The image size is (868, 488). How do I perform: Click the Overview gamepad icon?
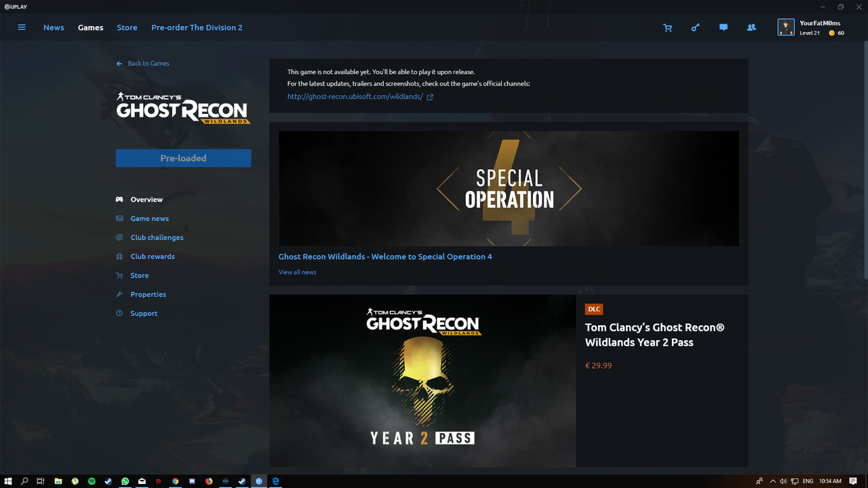coord(119,199)
